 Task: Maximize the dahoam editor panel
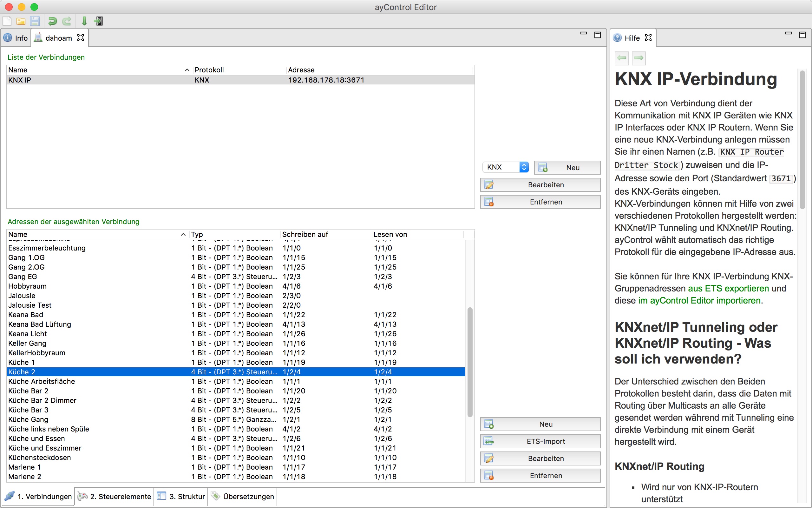coord(598,35)
